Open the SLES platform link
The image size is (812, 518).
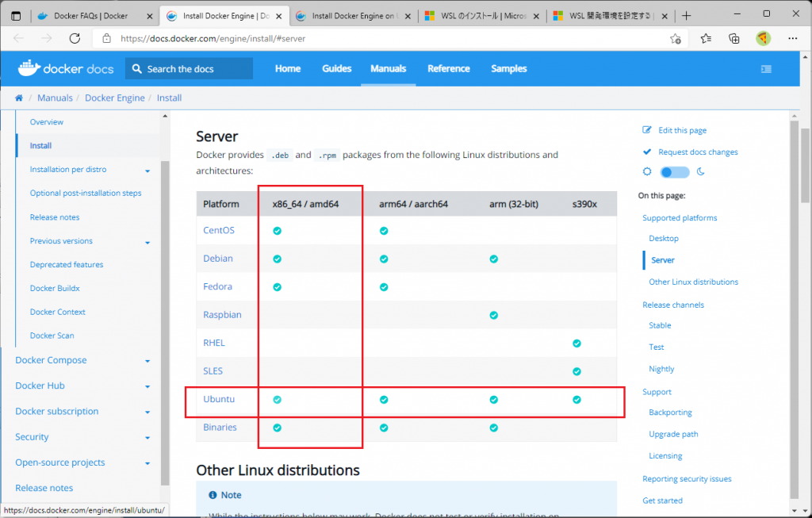(213, 370)
